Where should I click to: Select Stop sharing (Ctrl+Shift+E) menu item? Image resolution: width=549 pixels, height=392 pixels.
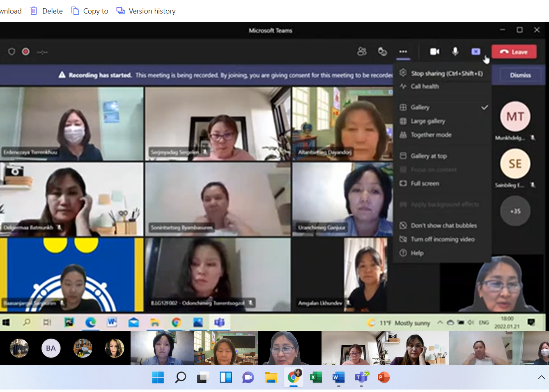442,73
